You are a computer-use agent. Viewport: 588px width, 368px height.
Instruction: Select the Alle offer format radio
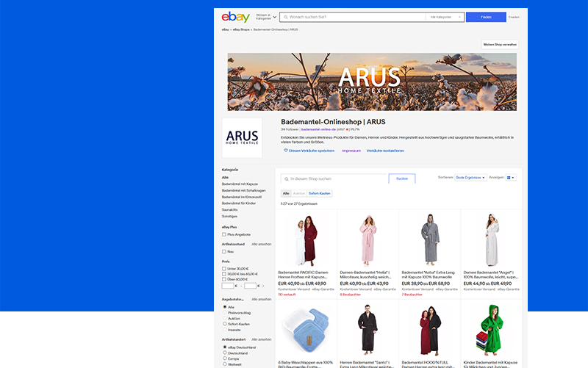(225, 307)
